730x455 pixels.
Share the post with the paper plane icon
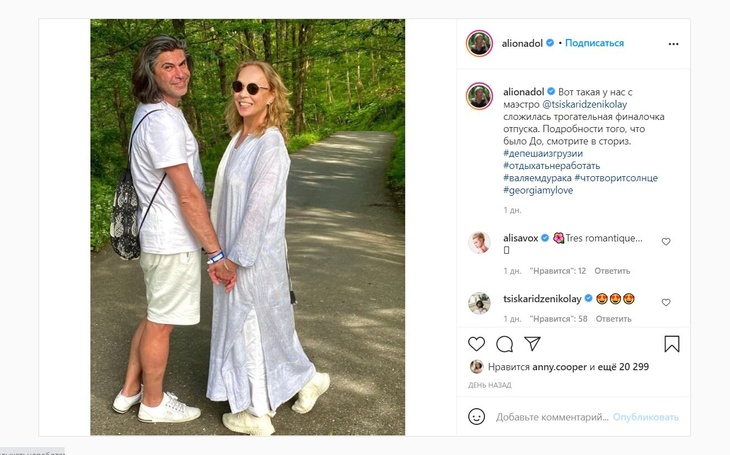(x=533, y=344)
